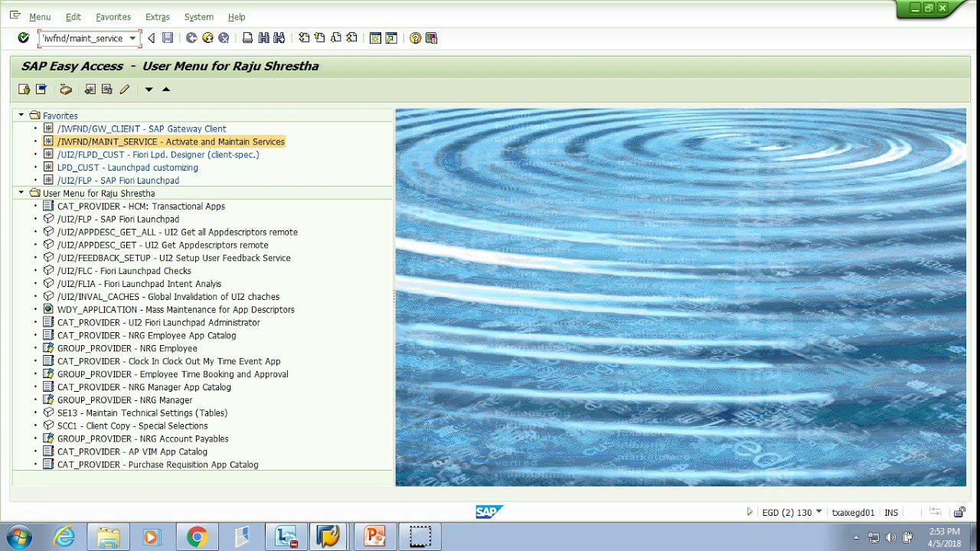Click the Create New Session icon
Screen dimensions: 980x551
click(375, 38)
